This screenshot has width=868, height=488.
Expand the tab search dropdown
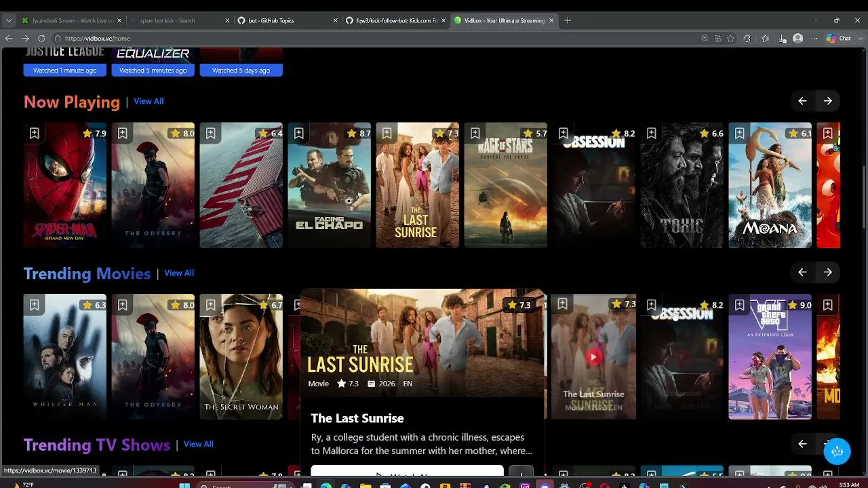point(9,20)
